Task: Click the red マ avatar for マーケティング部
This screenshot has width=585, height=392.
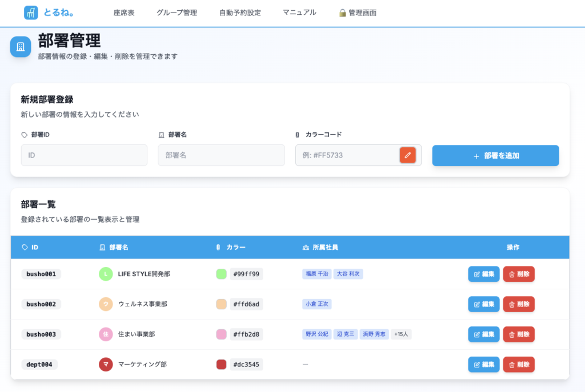Action: pos(106,364)
